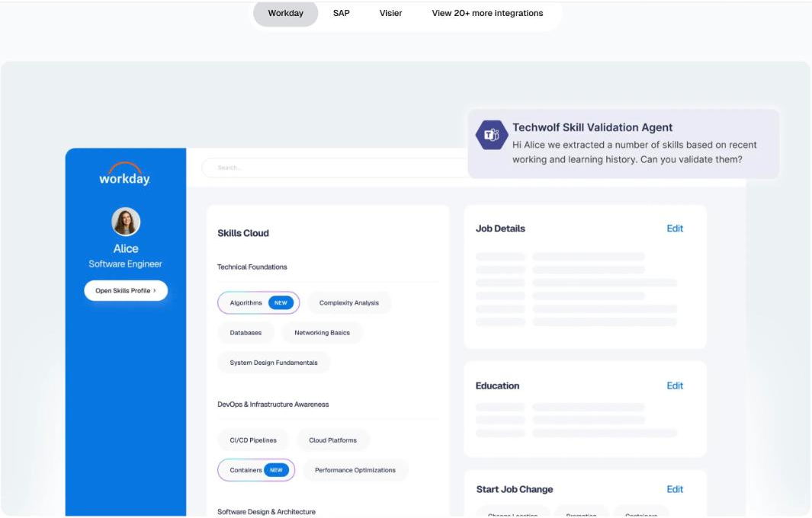Screen dimensions: 812x518
Task: Click the Skills Cloud heading
Action: (243, 233)
